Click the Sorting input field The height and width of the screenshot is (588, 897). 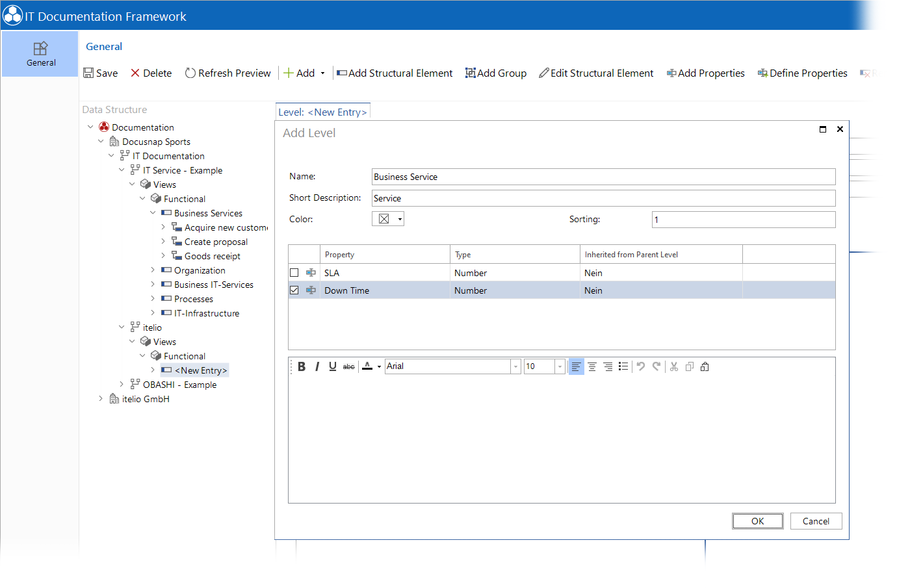(744, 220)
